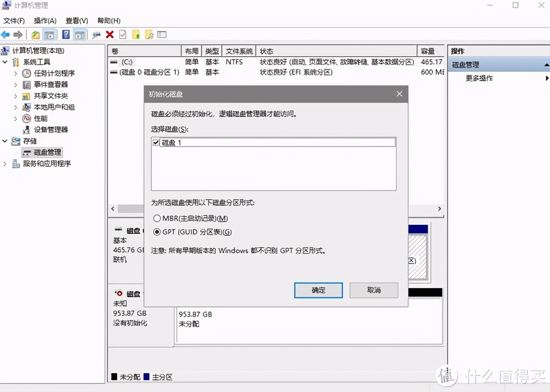Click the 服务和应用程序 icon
This screenshot has width=550, height=392.
click(x=16, y=163)
